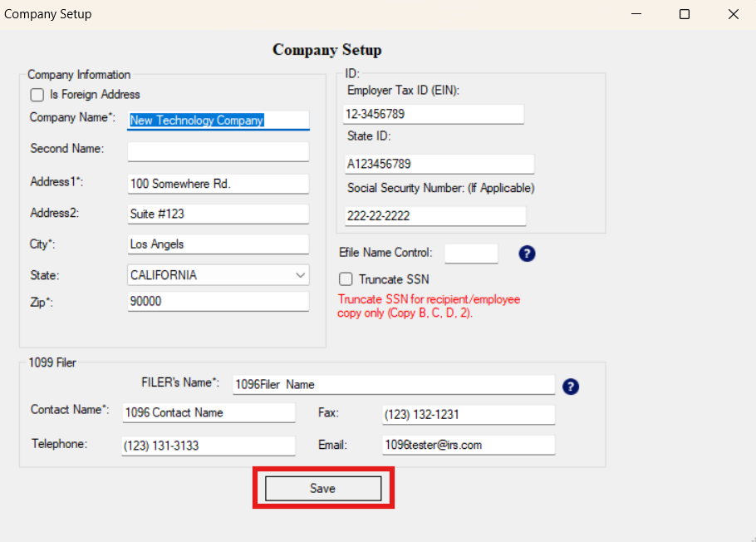
Task: Click help icon next to Efile Name Control
Action: click(527, 254)
